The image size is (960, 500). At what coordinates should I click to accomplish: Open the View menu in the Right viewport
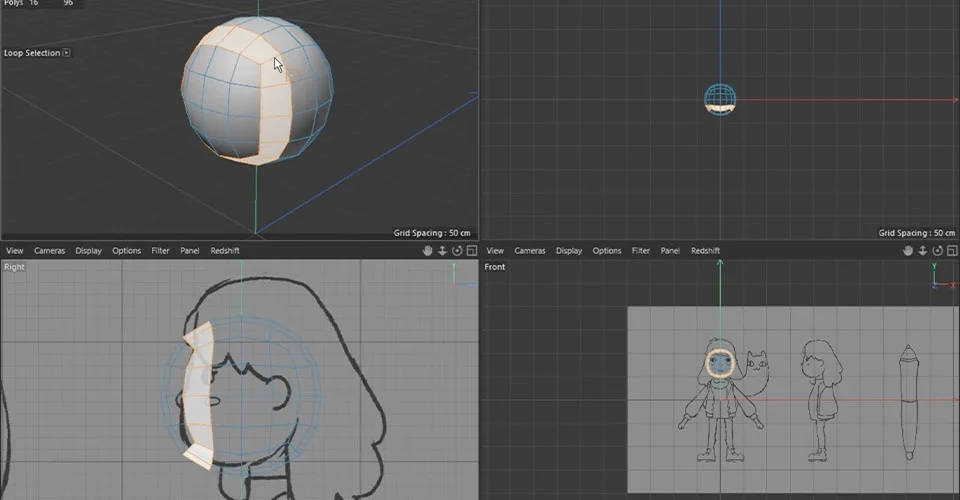click(15, 251)
